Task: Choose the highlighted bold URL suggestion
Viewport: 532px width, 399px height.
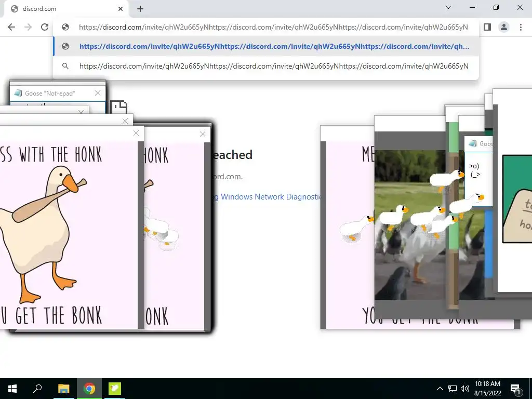Action: (x=267, y=46)
